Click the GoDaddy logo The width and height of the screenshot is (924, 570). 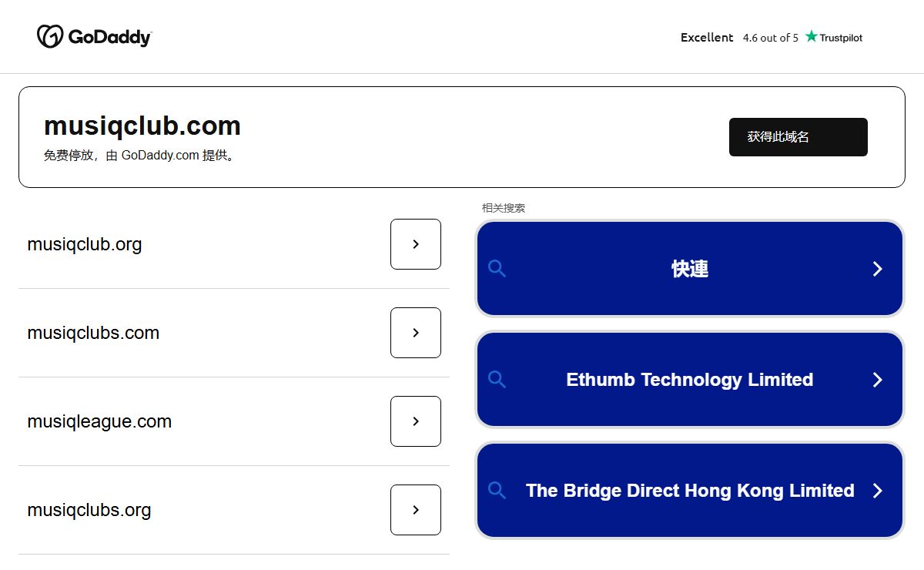94,36
